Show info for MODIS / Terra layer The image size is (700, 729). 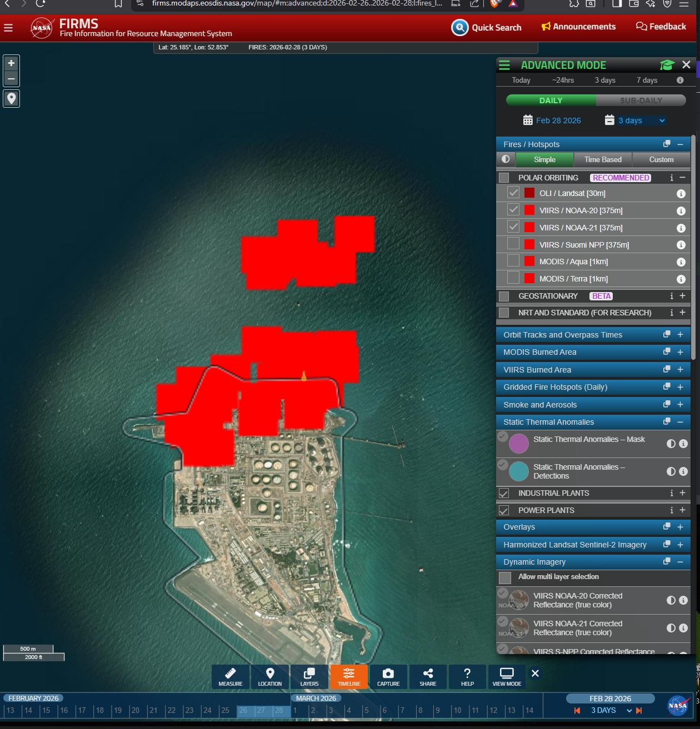(681, 279)
